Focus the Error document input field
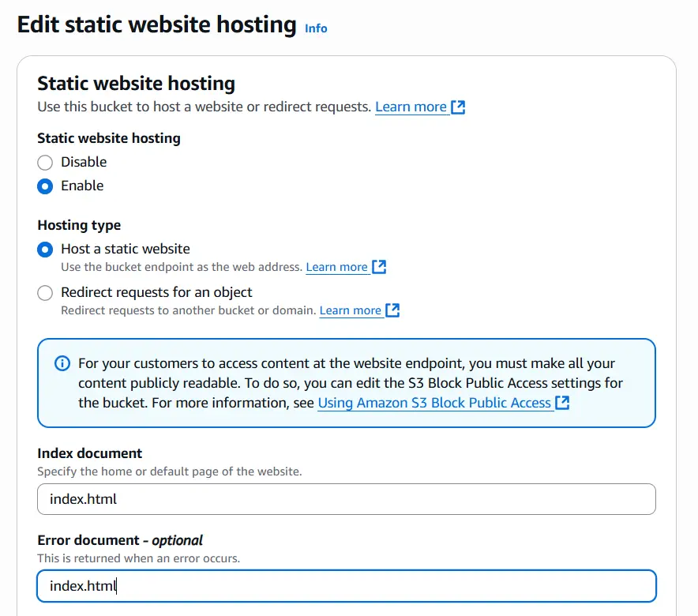This screenshot has height=616, width=698. pos(346,586)
